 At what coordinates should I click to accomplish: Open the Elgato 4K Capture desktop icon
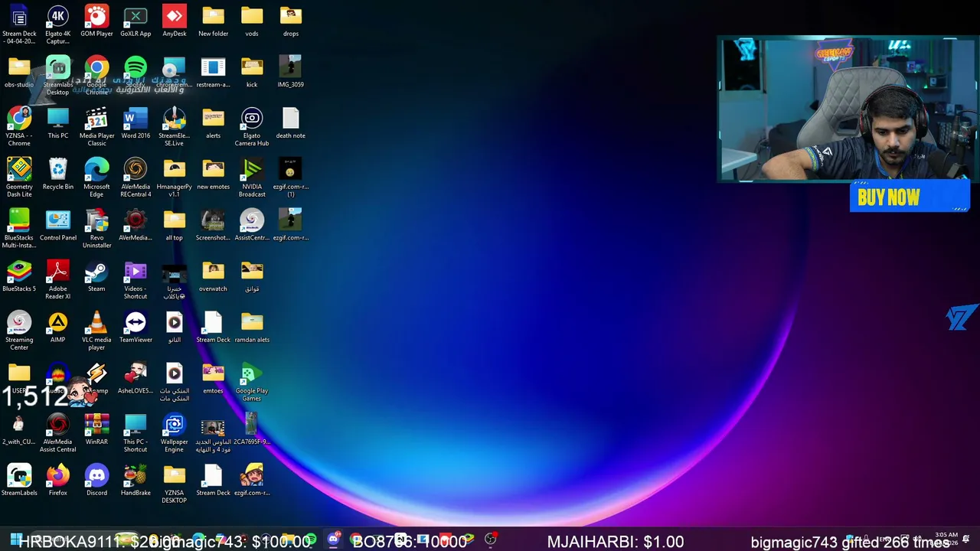[x=57, y=24]
